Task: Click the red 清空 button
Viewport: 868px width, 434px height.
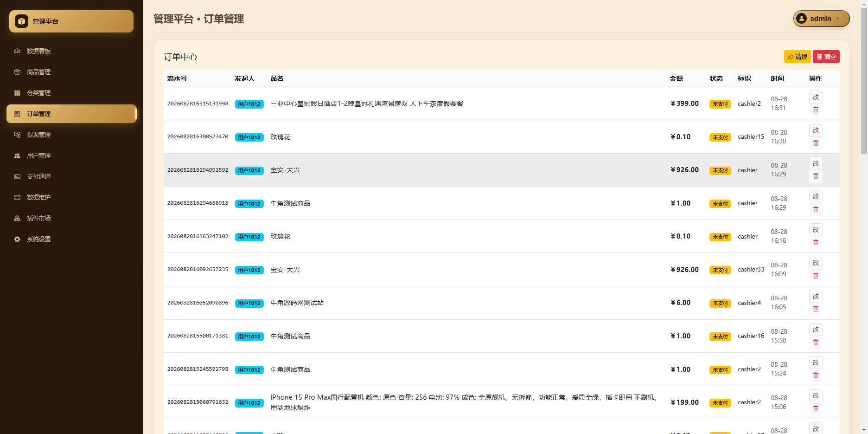Action: coord(826,57)
